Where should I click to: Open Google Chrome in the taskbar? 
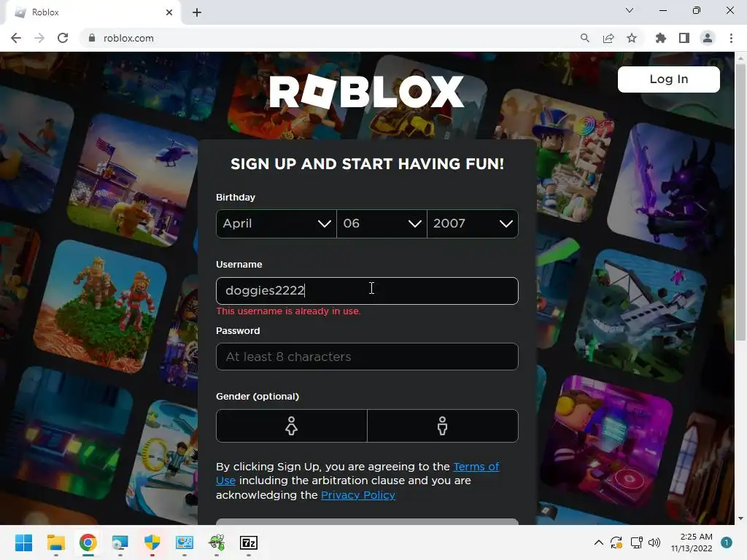[x=88, y=542]
